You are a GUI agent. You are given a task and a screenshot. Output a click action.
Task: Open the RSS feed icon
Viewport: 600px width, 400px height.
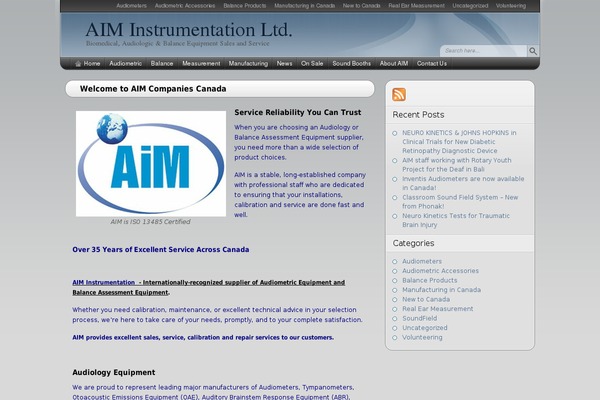click(399, 94)
